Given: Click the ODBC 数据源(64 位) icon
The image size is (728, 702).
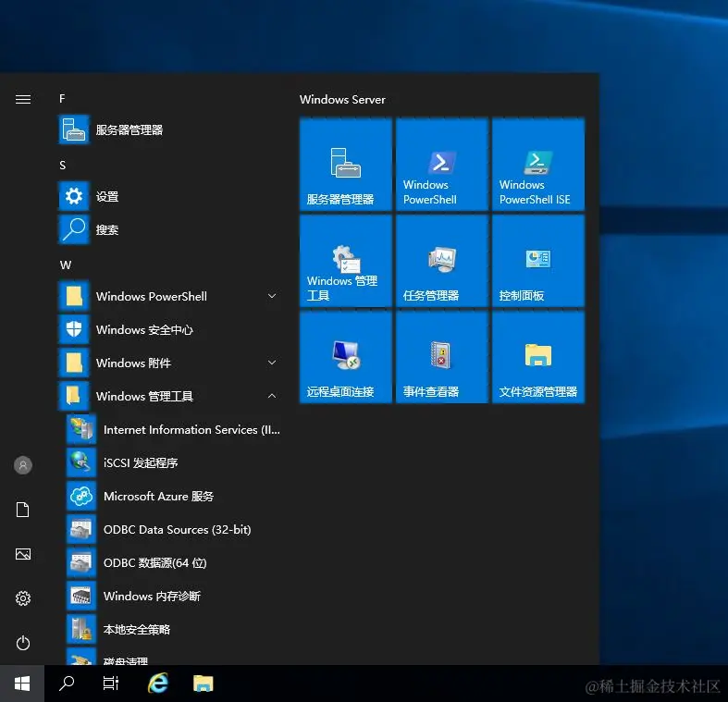Looking at the screenshot, I should [81, 562].
